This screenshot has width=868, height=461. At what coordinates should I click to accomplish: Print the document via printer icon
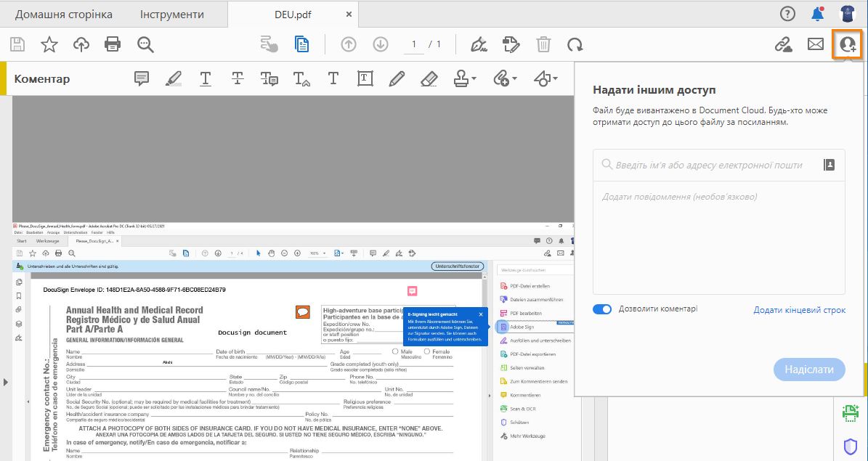point(113,45)
